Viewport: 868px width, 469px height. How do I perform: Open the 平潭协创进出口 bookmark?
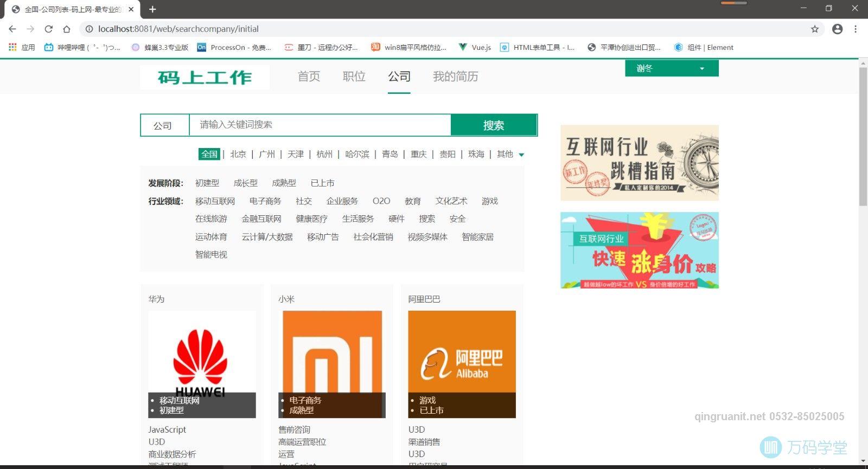pos(624,47)
